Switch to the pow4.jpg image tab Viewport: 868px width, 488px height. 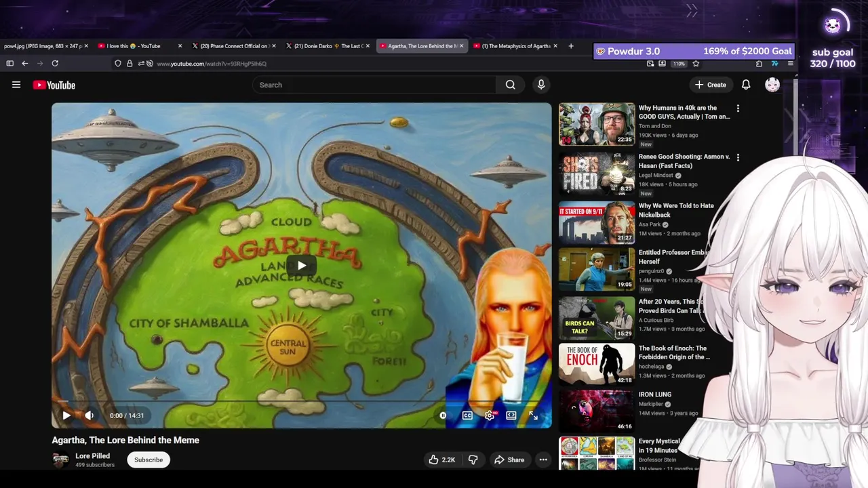coord(43,46)
